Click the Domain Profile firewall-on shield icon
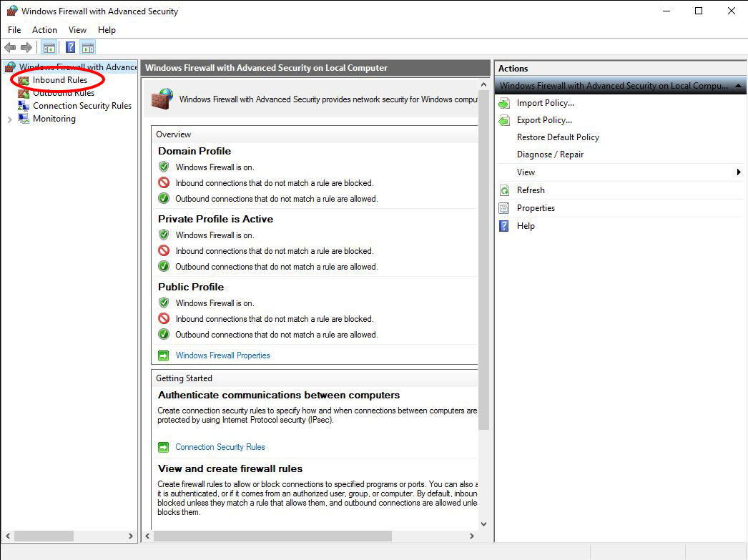The height and width of the screenshot is (560, 748). 164,167
